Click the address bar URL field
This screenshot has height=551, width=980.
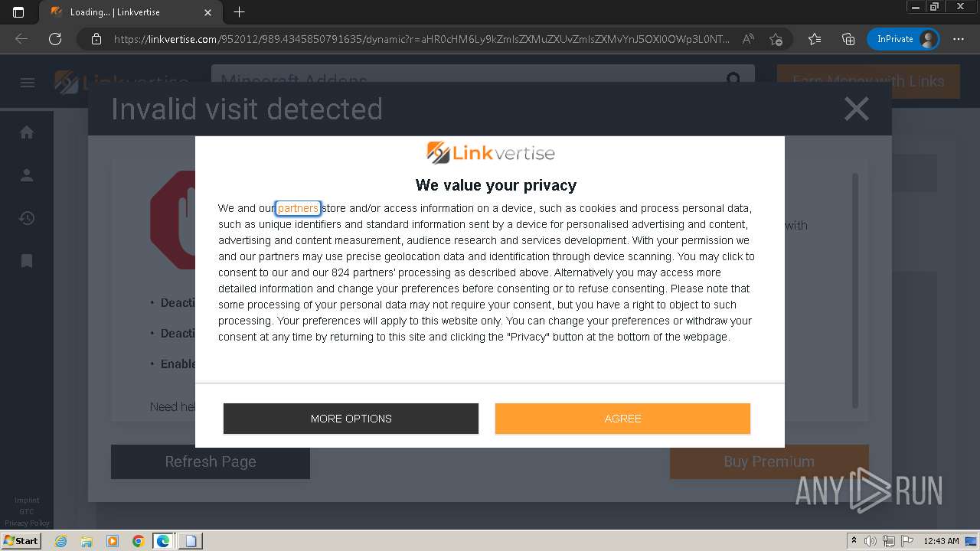coord(421,39)
